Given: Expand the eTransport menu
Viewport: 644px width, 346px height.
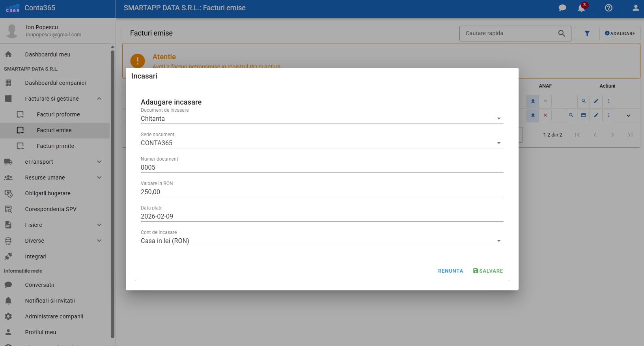Looking at the screenshot, I should [x=99, y=162].
